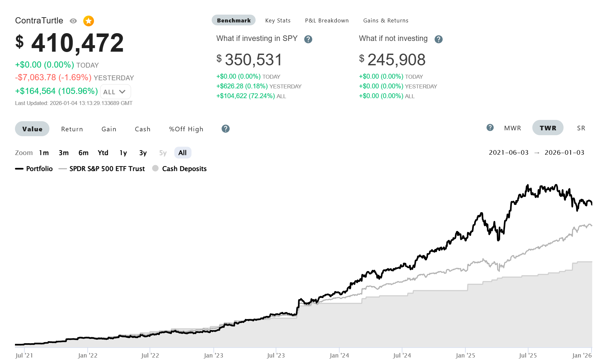Toggle the eye visibility icon beside ContraTurtle
Image resolution: width=612 pixels, height=364 pixels.
coord(73,21)
